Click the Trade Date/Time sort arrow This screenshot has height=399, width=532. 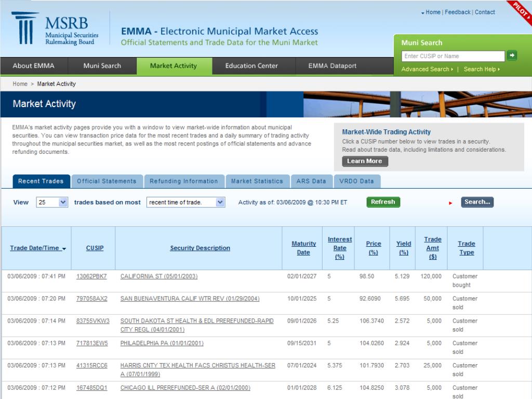point(64,249)
